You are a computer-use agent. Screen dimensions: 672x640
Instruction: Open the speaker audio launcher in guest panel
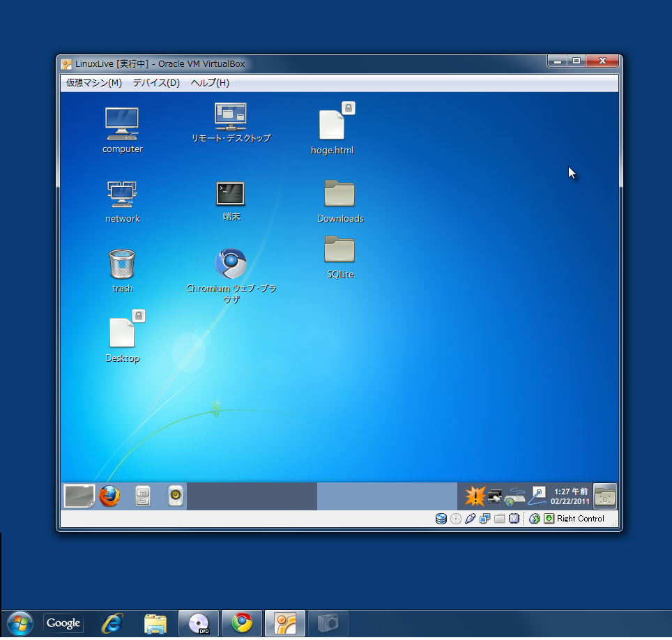click(x=175, y=496)
